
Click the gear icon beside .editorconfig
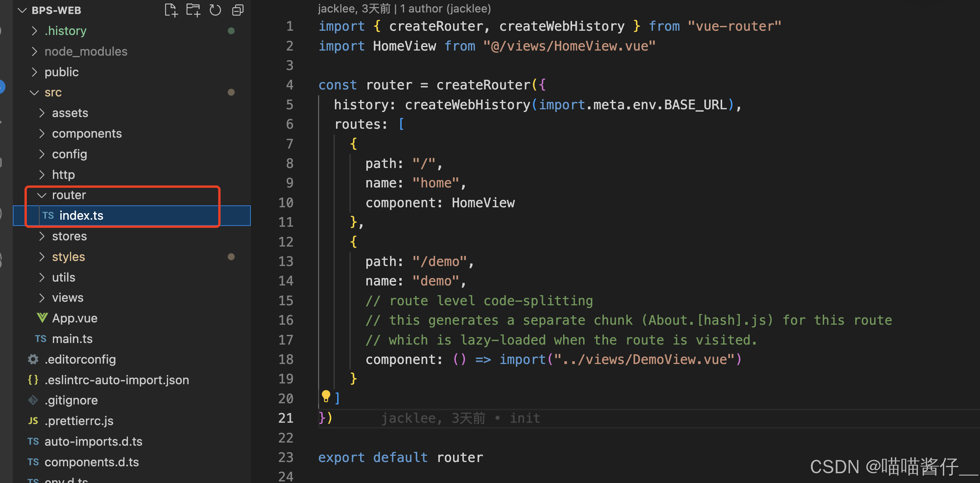click(x=33, y=359)
